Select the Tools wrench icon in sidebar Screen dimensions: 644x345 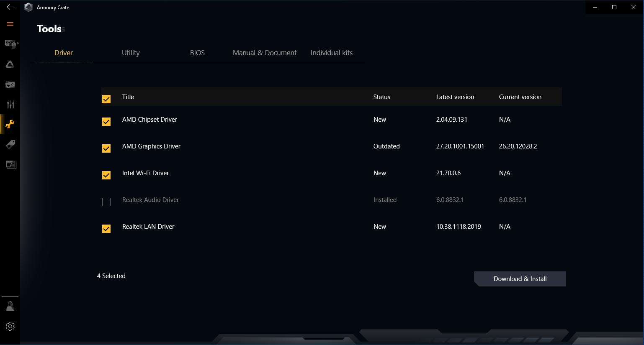pyautogui.click(x=10, y=124)
